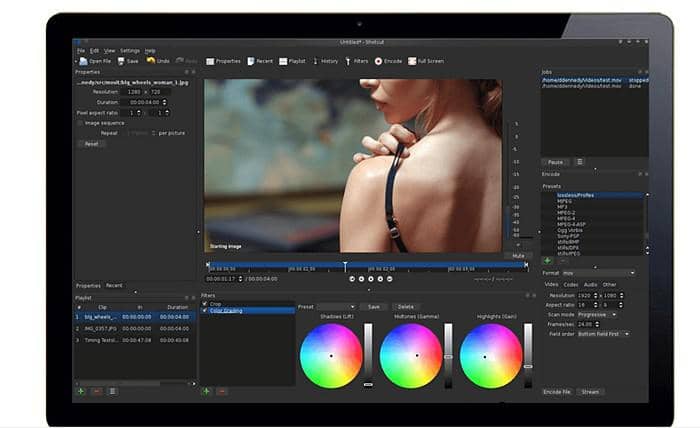This screenshot has width=700, height=428.
Task: Remove the playlist item with the red minus
Action: pyautogui.click(x=96, y=391)
